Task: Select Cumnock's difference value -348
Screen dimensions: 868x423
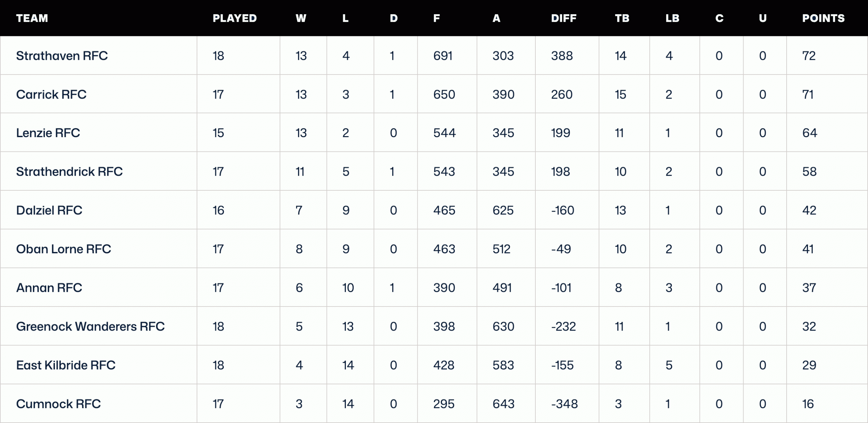Action: pos(564,404)
